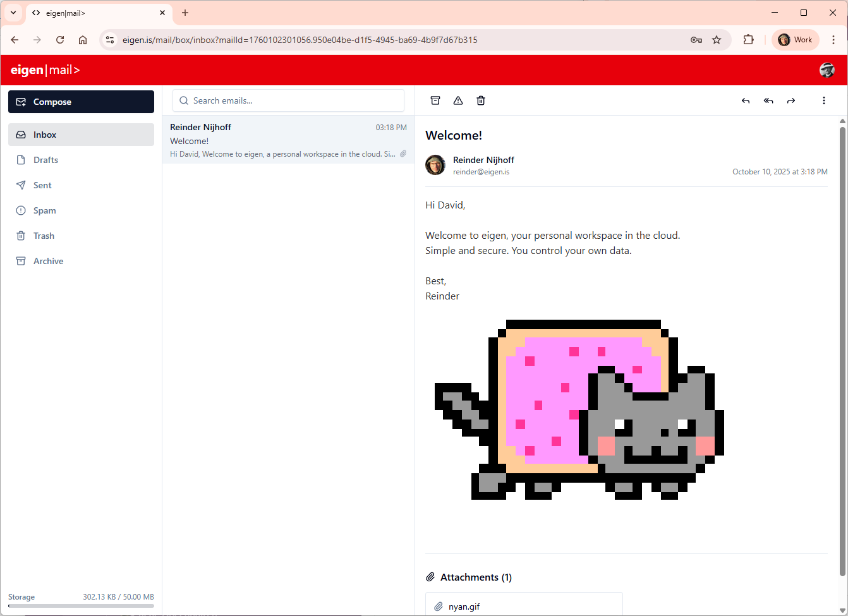The image size is (848, 616).
Task: Archive the open Welcome email
Action: click(x=435, y=100)
